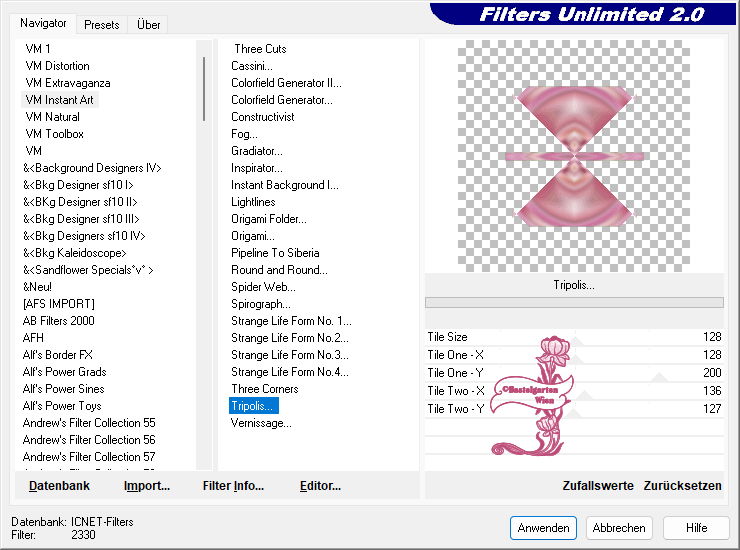This screenshot has width=740, height=550.
Task: Reset parameters with Zurücksetzen
Action: 682,486
